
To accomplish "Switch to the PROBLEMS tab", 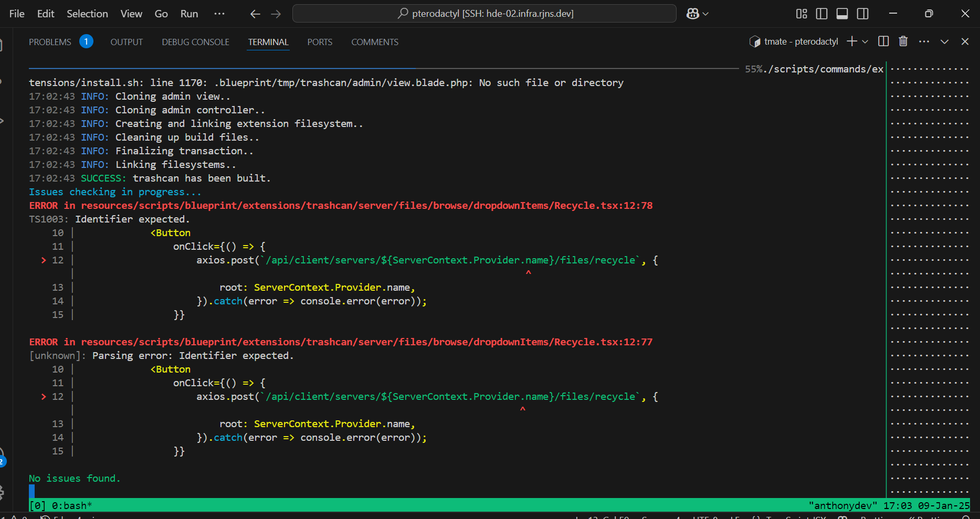I will coord(50,42).
